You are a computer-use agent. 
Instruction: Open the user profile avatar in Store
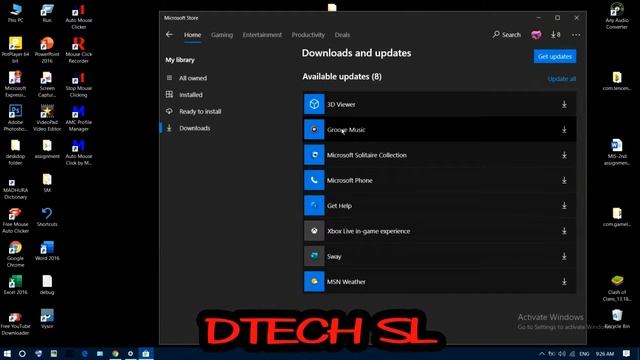coord(536,35)
